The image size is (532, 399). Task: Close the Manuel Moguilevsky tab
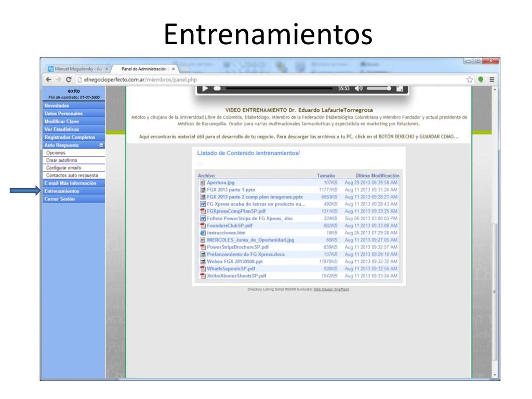coord(107,69)
